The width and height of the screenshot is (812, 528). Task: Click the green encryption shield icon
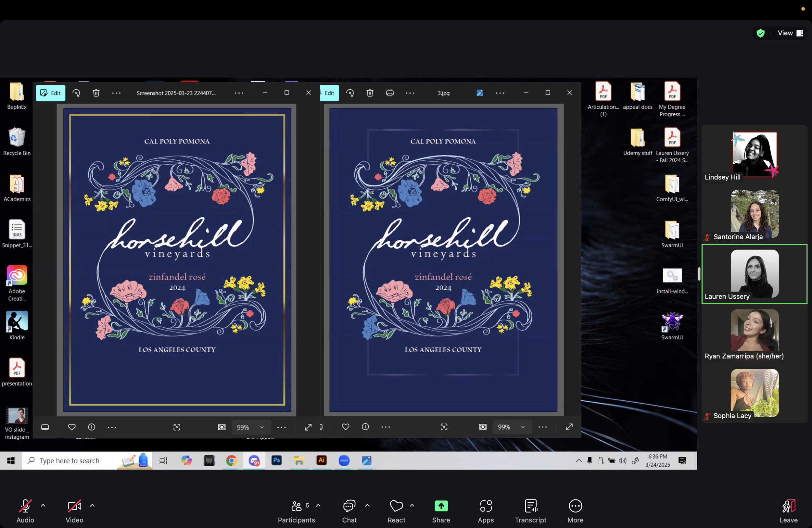pyautogui.click(x=760, y=33)
